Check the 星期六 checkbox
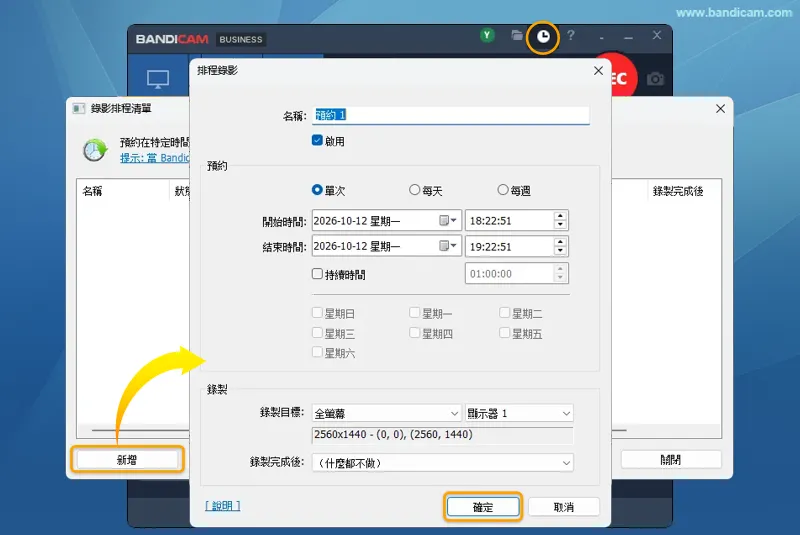The height and width of the screenshot is (535, 800). [x=317, y=352]
